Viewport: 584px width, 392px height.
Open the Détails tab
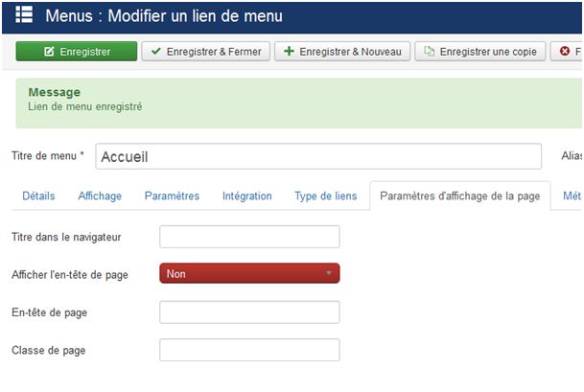tap(38, 196)
